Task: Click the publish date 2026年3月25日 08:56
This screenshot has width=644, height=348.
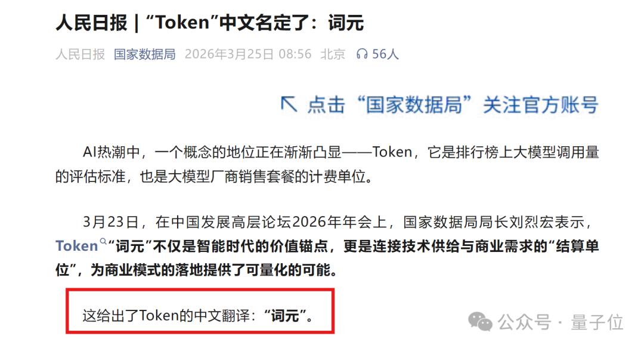Action: (248, 54)
